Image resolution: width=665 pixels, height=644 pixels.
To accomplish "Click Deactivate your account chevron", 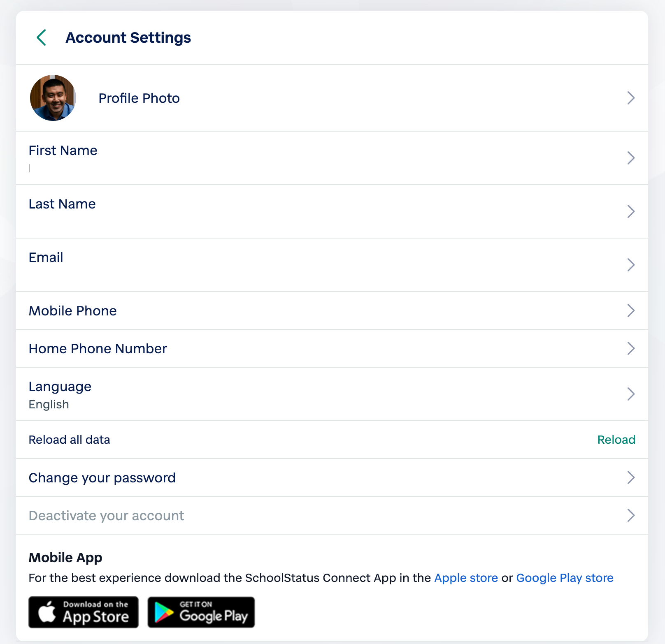I will click(x=631, y=515).
